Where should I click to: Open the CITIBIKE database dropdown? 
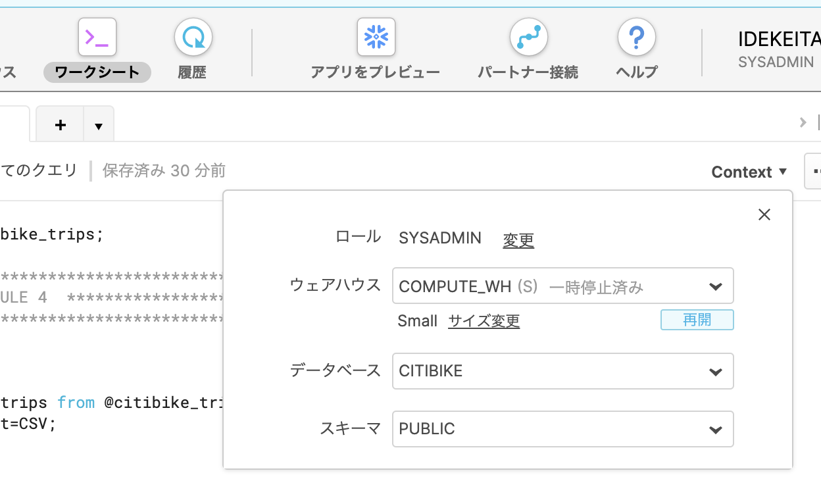(563, 371)
